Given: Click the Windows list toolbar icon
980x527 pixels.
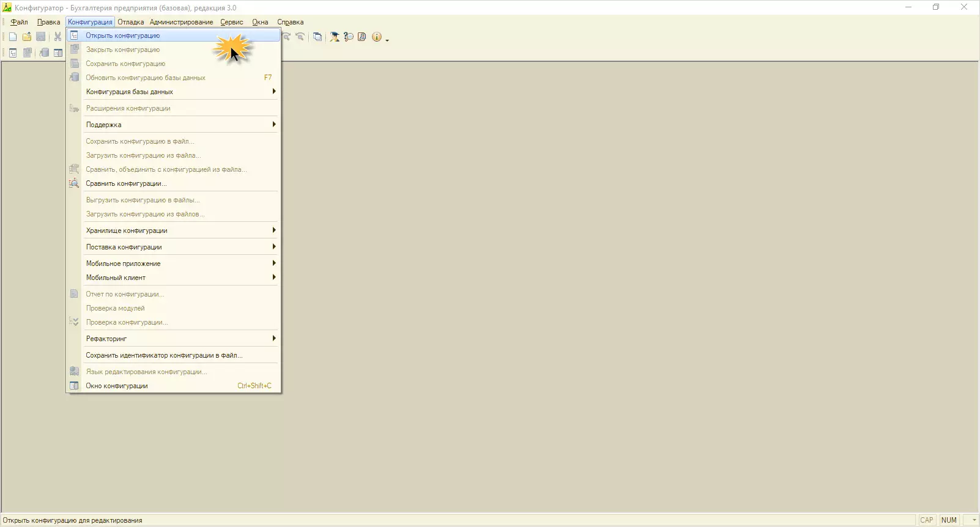Looking at the screenshot, I should click(x=317, y=37).
